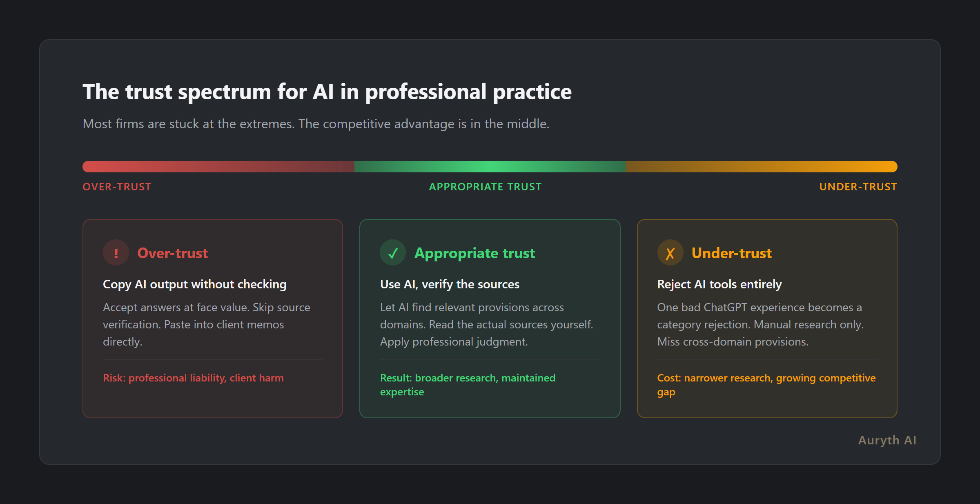Viewport: 980px width, 504px height.
Task: Click the green "Appropriate trust" card heading
Action: click(x=474, y=253)
